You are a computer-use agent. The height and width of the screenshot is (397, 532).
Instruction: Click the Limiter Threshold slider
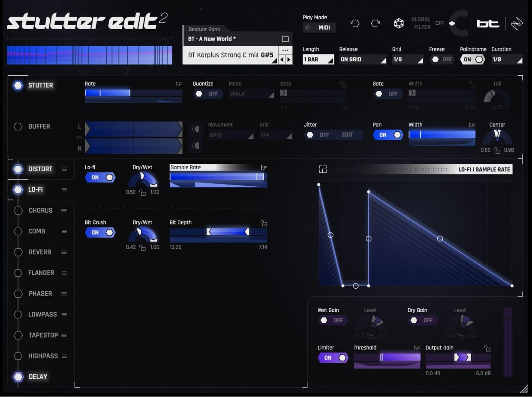click(387, 357)
